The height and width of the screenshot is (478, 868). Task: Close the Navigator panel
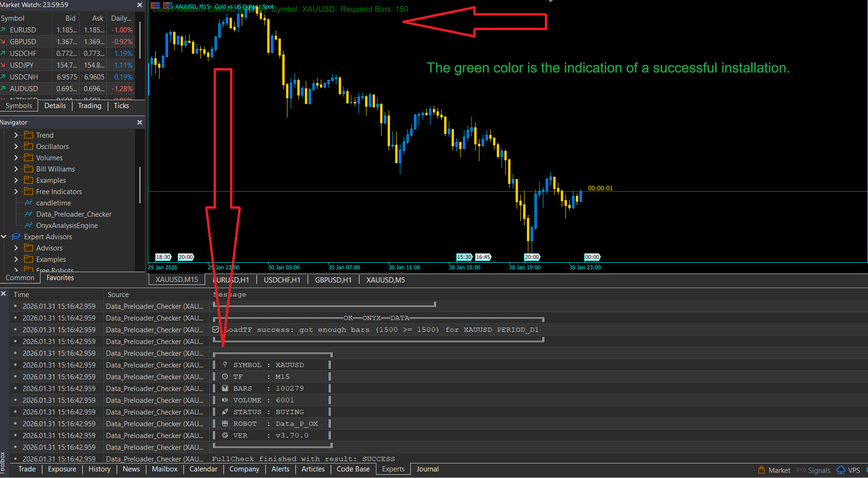(140, 122)
